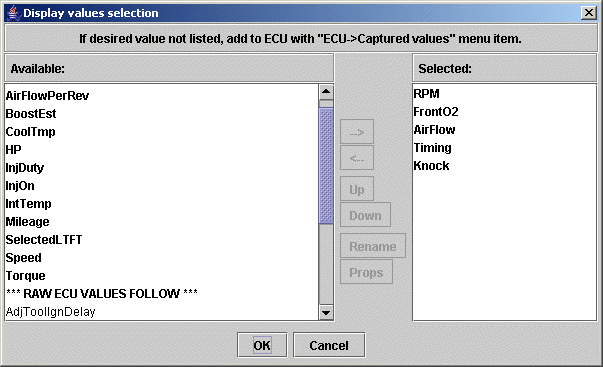Click the Available list scrollbar thumb
This screenshot has width=603, height=367.
click(326, 166)
